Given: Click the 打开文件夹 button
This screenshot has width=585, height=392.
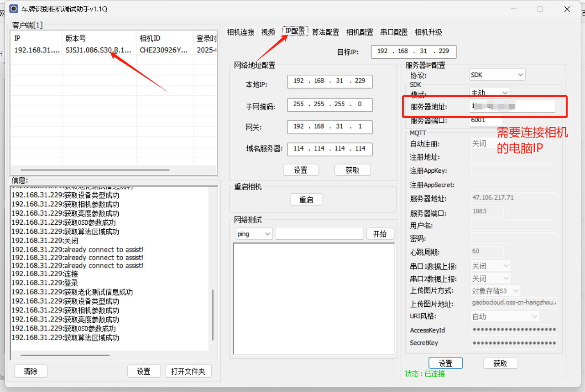Looking at the screenshot, I should point(188,371).
